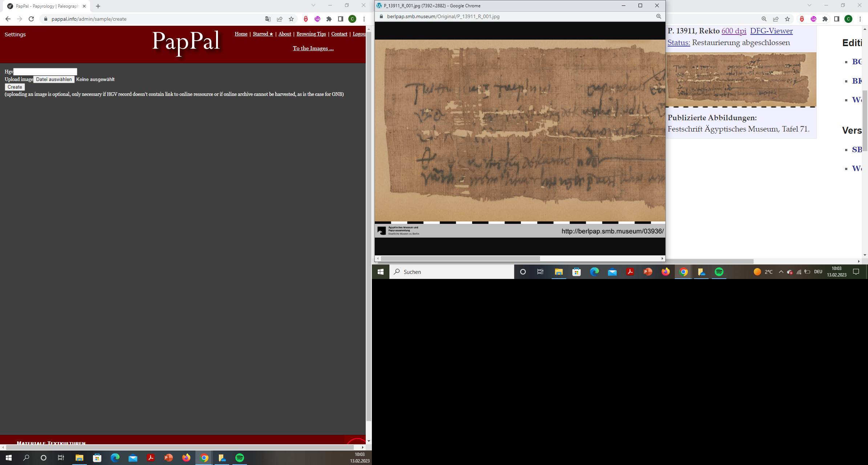Image resolution: width=868 pixels, height=465 pixels.
Task: Click the search magnifier on the left taskbar
Action: click(26, 458)
